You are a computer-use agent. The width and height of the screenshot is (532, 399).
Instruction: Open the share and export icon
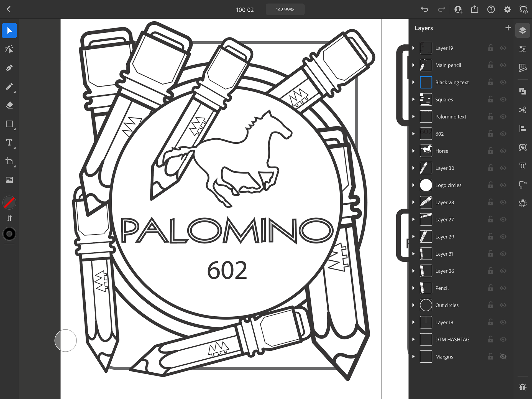[x=475, y=9]
